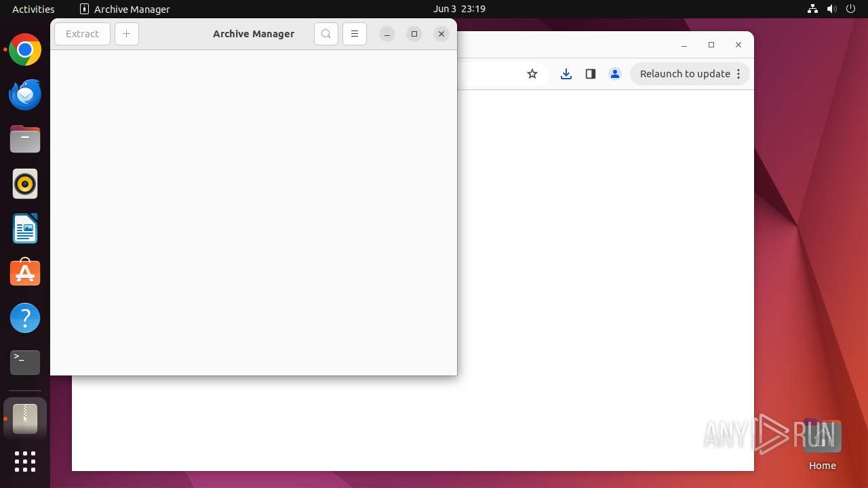Minimize the Chrome window
Viewport: 868px width, 488px height.
[x=684, y=45]
